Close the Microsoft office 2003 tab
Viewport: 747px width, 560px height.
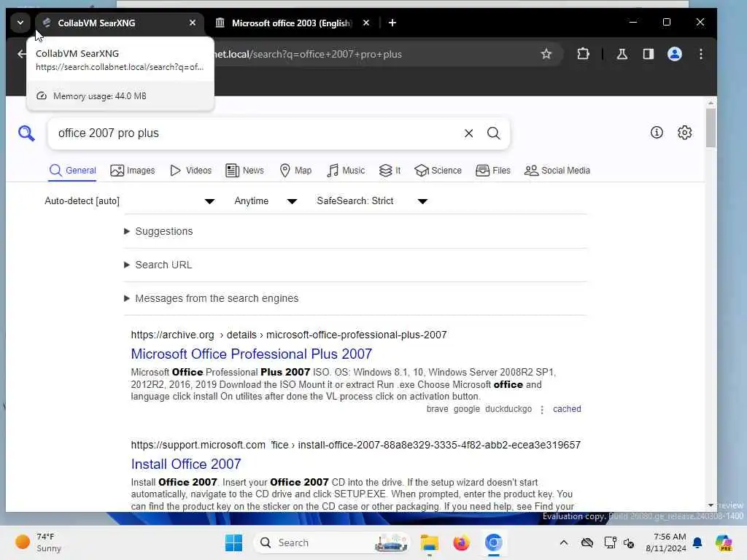tap(366, 23)
